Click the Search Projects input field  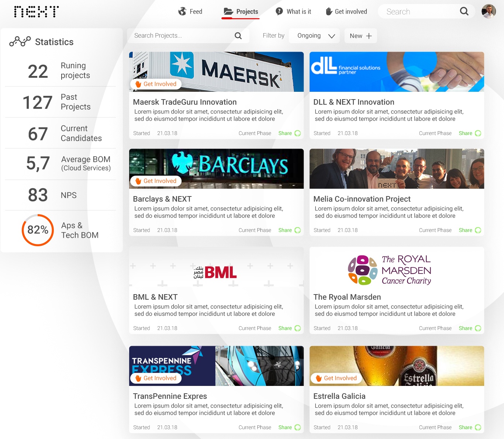pos(181,36)
